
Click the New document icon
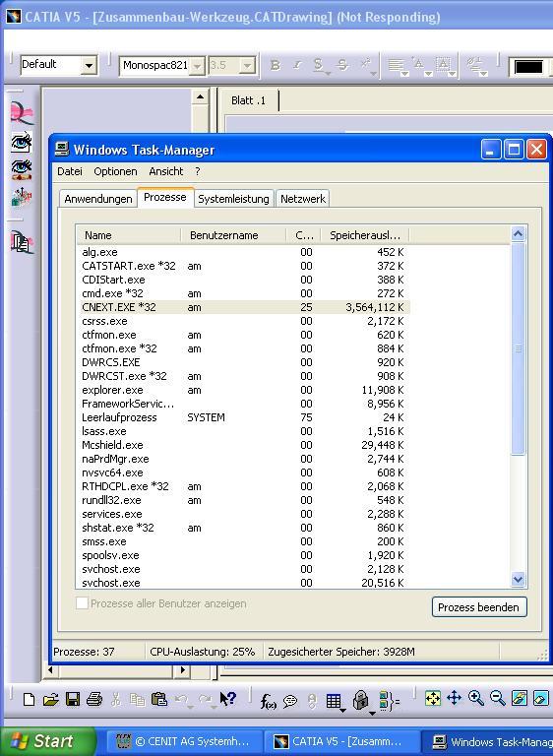coord(29,699)
